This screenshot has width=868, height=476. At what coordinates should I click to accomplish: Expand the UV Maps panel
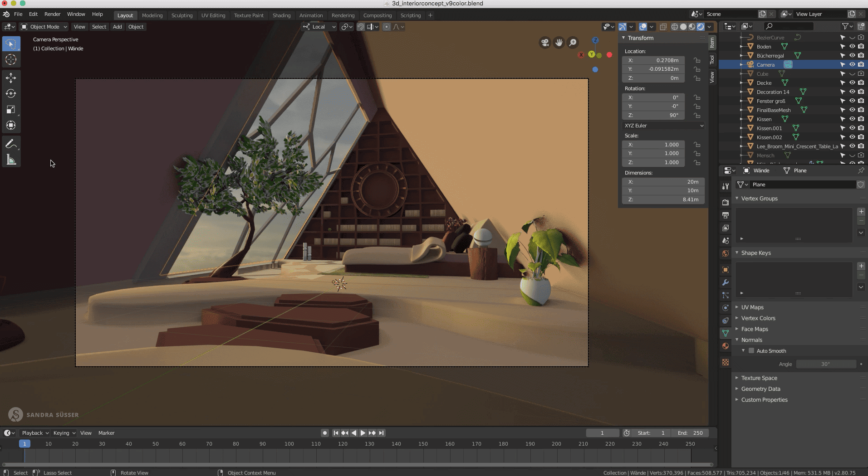click(752, 307)
